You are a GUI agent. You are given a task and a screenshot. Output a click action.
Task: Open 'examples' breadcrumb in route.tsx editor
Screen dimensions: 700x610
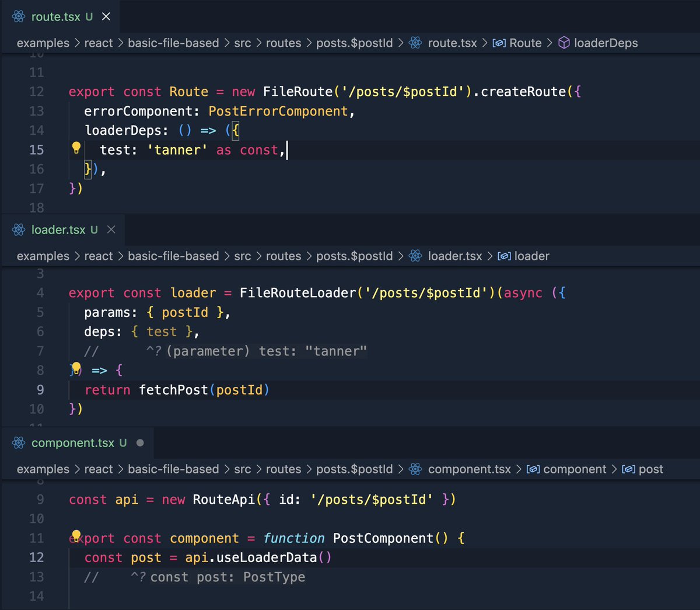click(43, 43)
